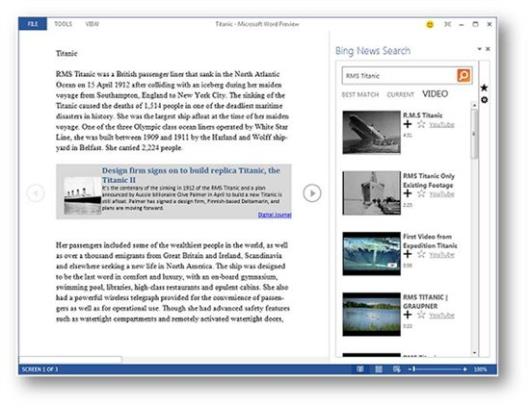530x408 pixels.
Task: Favorite the RMS TITANIC GRAUPNER video star
Action: click(421, 315)
